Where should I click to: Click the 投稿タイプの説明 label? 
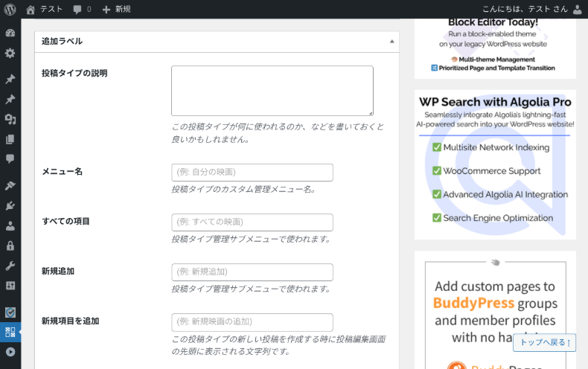74,73
